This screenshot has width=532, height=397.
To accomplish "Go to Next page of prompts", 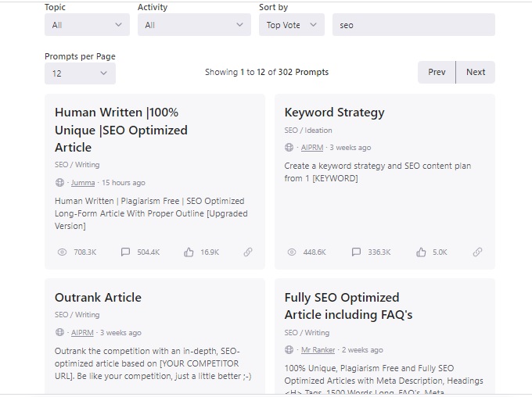I will (x=476, y=72).
